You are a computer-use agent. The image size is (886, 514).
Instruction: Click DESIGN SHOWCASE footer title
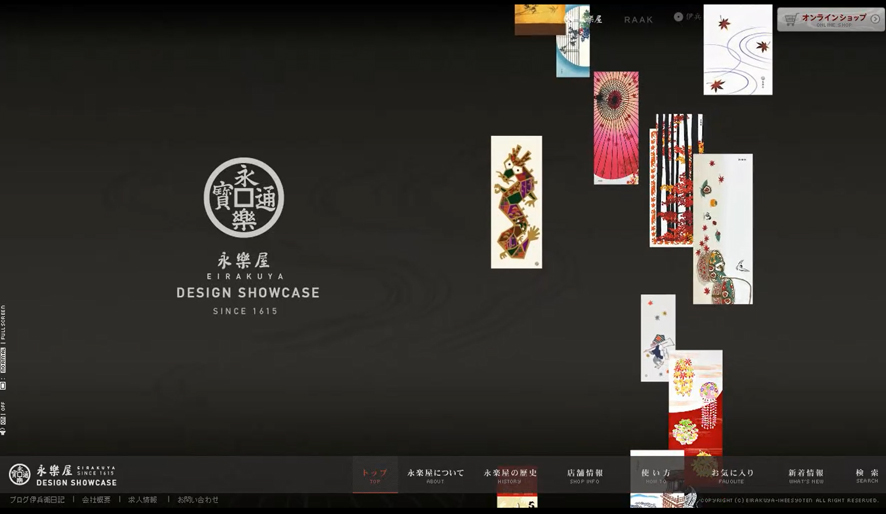click(76, 482)
